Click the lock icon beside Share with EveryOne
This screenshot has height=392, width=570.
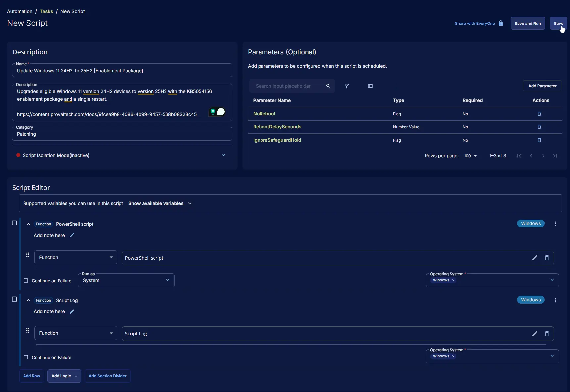[x=500, y=23]
